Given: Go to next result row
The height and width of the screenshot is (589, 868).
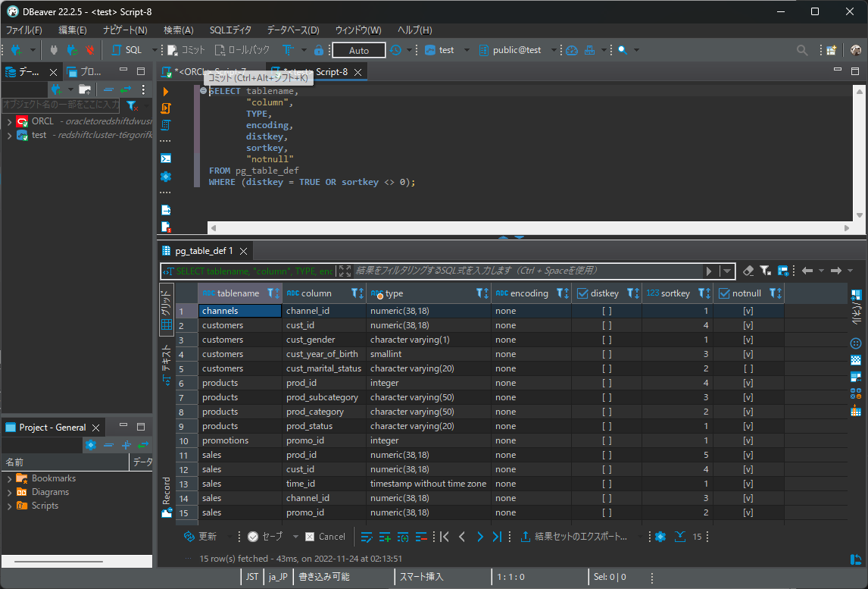Looking at the screenshot, I should [x=480, y=537].
